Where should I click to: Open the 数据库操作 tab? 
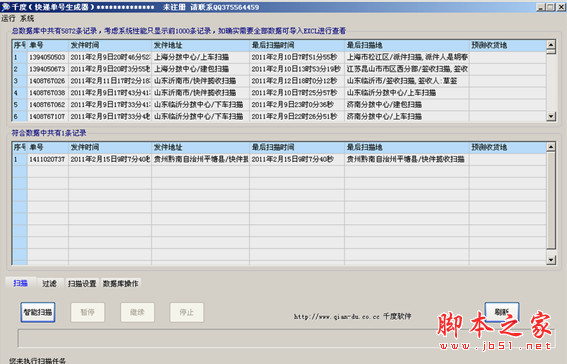coord(120,283)
